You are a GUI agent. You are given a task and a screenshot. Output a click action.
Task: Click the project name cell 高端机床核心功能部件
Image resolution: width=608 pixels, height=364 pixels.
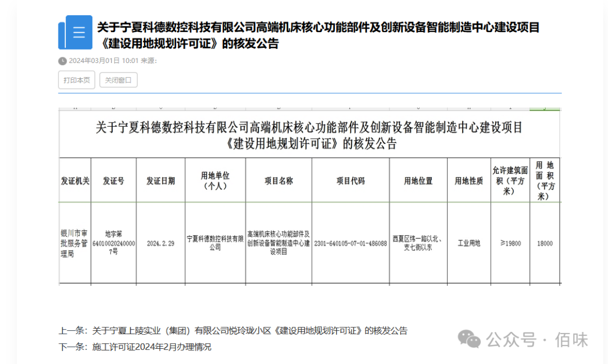pos(279,243)
